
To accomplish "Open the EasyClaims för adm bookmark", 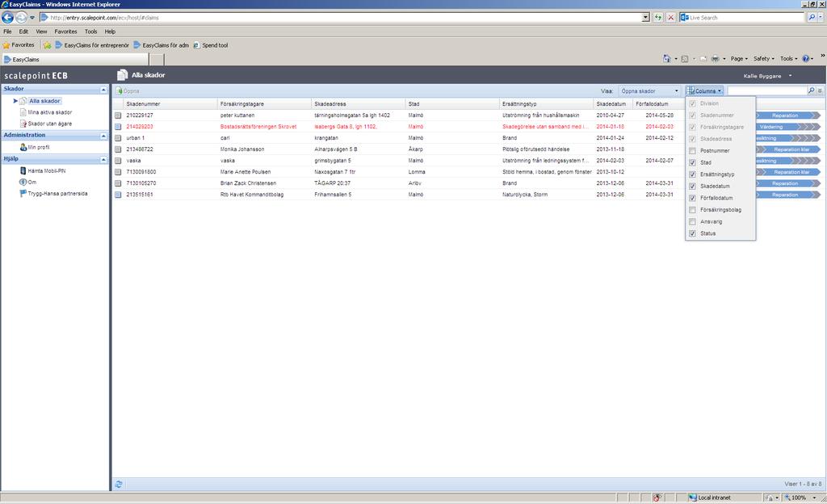I will 161,45.
